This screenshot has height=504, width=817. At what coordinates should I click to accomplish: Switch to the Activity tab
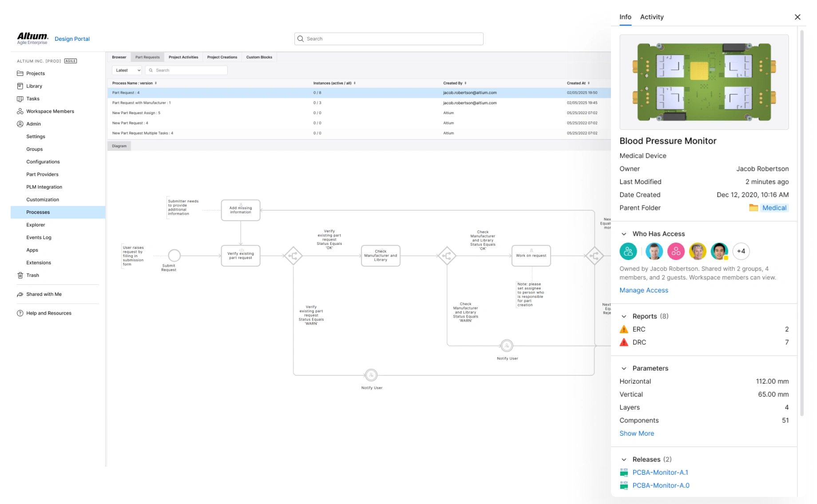point(651,17)
